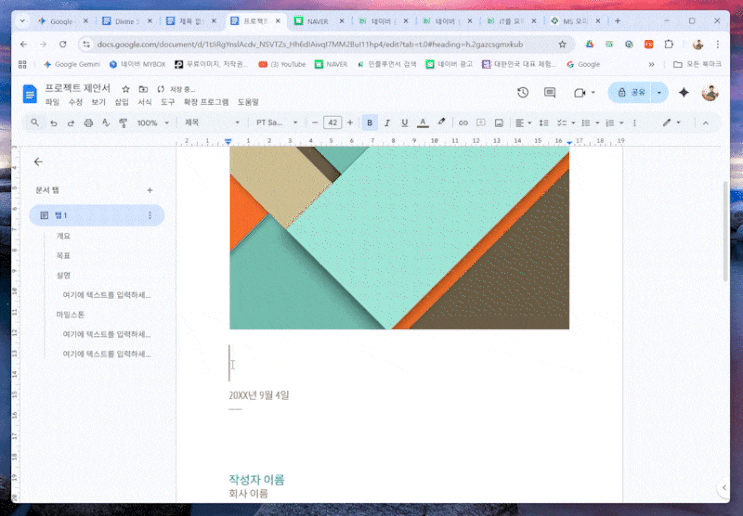The width and height of the screenshot is (743, 516).
Task: Open the numbered list dropdown arrow
Action: click(x=621, y=123)
